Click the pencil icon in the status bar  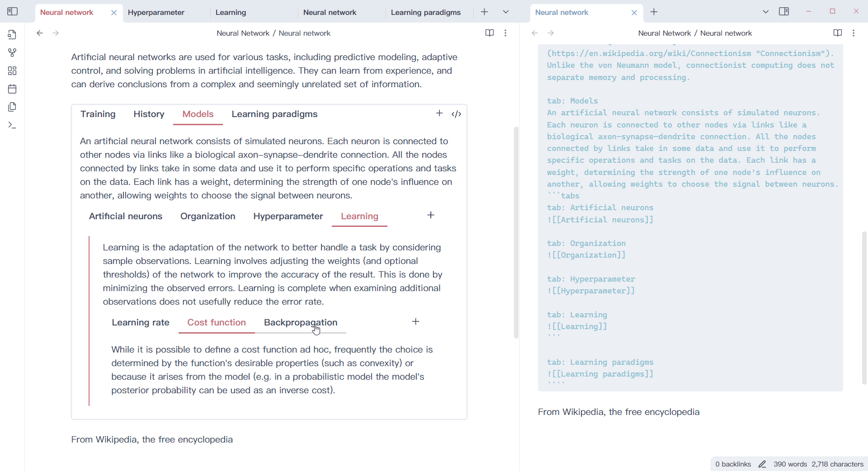762,464
